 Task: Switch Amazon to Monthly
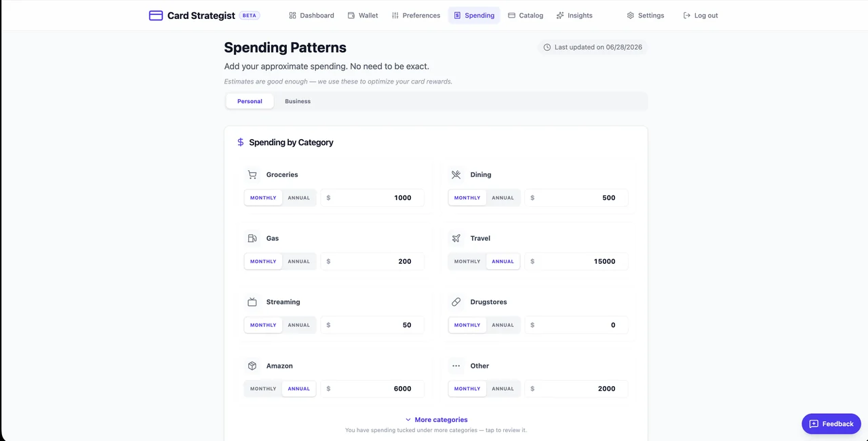263,389
